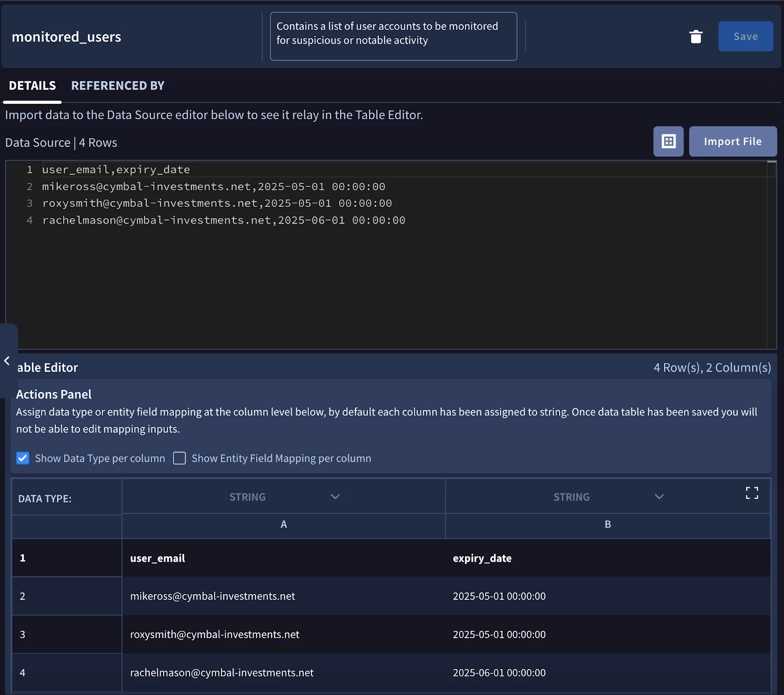Switch to the DETAILS tab
Screen dimensions: 784x695
32,86
